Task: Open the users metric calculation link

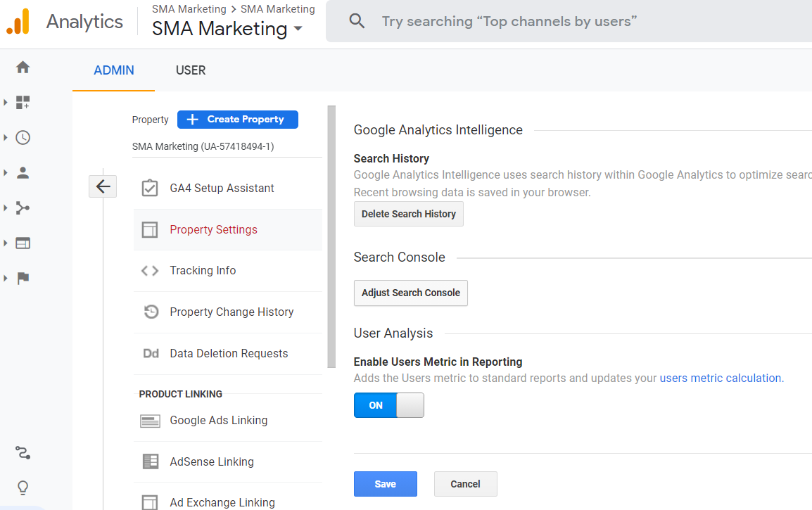Action: click(721, 378)
